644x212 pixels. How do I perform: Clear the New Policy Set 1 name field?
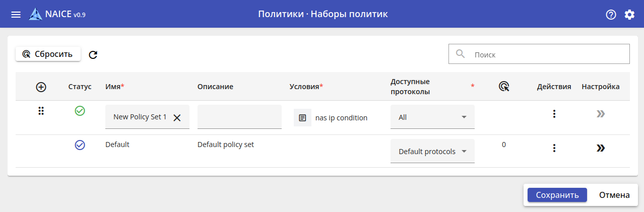177,117
